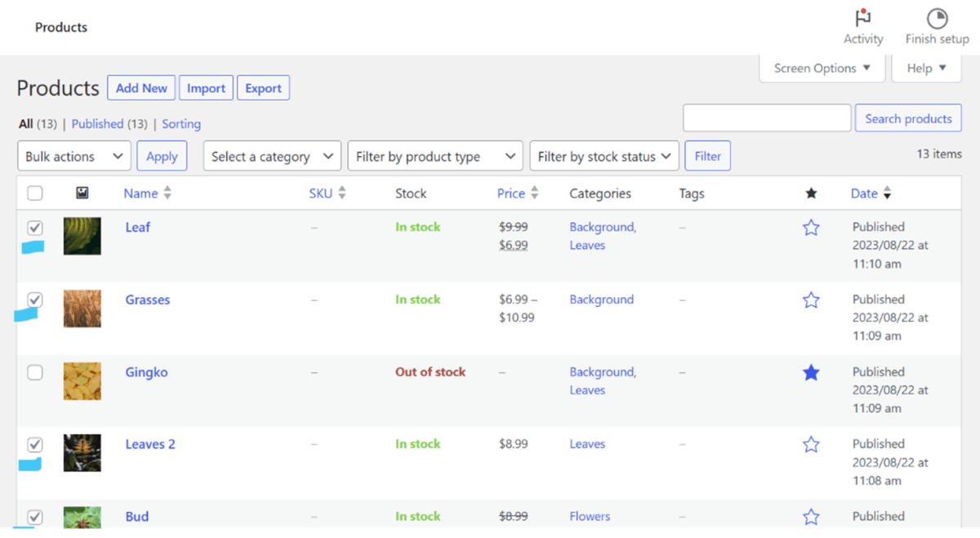Image resolution: width=980 pixels, height=538 pixels.
Task: Expand the Screen Options panel
Action: pyautogui.click(x=820, y=69)
